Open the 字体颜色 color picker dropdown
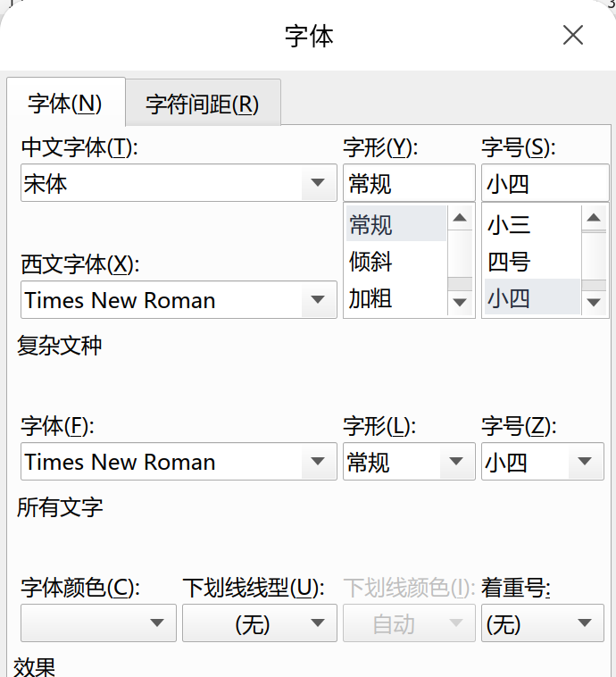 (158, 623)
